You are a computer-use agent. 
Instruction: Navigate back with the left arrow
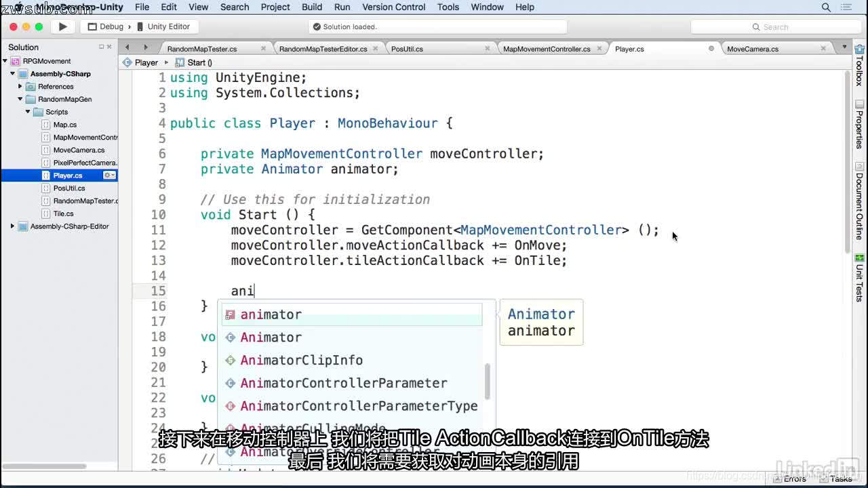point(127,47)
